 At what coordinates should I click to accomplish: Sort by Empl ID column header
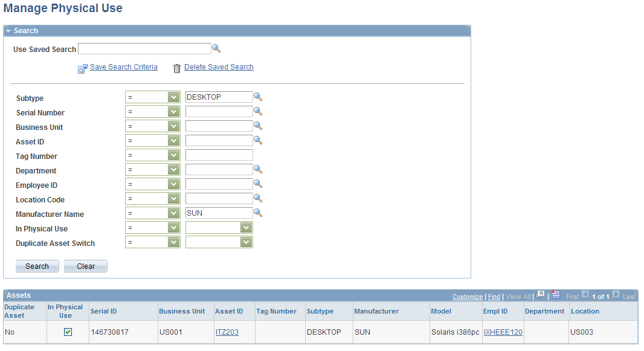coord(495,311)
